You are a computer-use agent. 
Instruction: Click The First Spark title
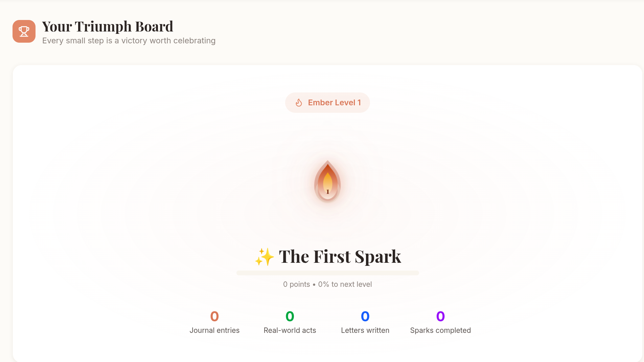click(340, 257)
